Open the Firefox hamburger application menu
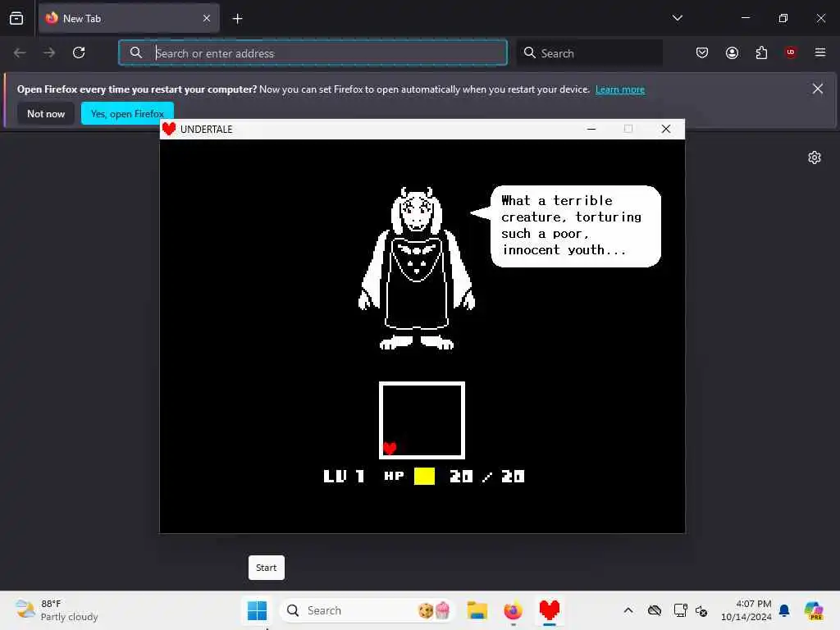This screenshot has height=630, width=840. 820,52
